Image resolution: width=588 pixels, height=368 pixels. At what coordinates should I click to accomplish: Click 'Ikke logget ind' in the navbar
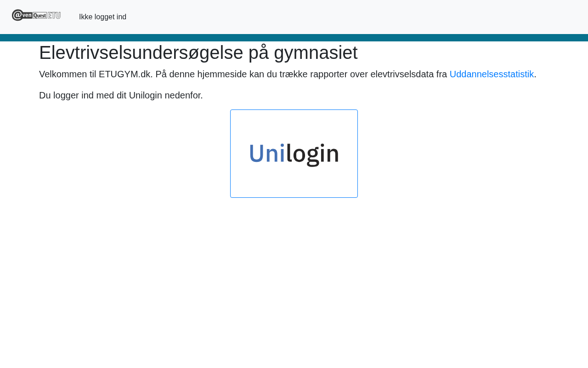pos(102,17)
